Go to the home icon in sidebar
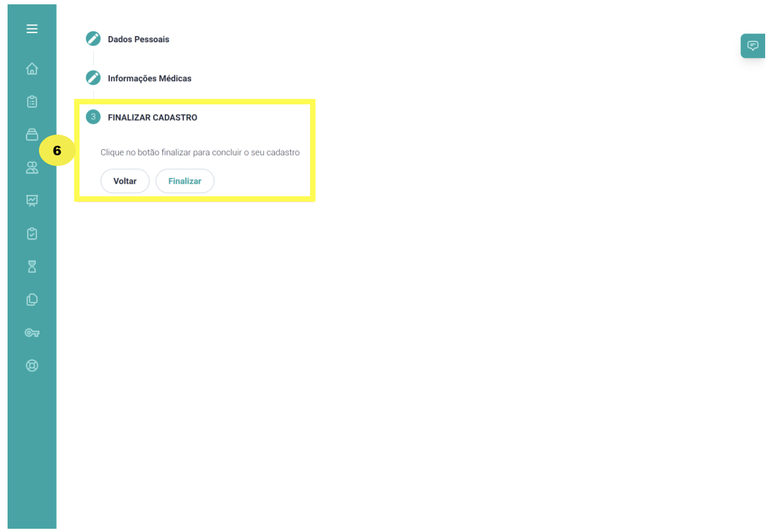776x532 pixels. point(32,69)
